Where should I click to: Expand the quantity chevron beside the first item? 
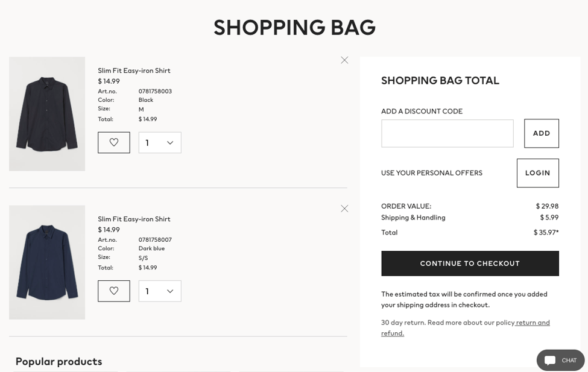(171, 142)
